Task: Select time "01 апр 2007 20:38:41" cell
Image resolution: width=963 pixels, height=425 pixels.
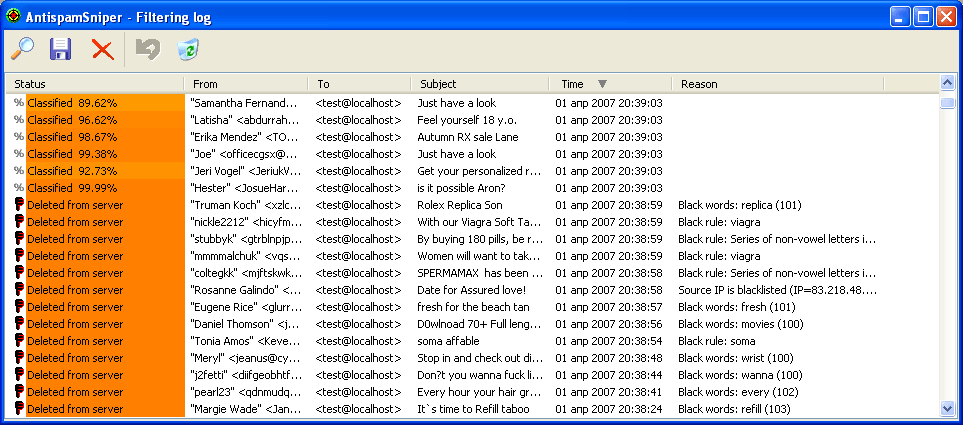Action: (609, 392)
